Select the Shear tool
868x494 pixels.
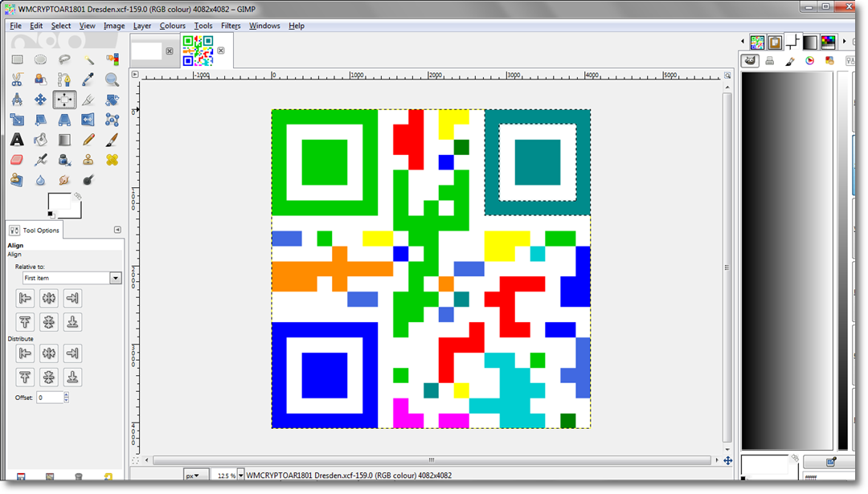pyautogui.click(x=40, y=120)
